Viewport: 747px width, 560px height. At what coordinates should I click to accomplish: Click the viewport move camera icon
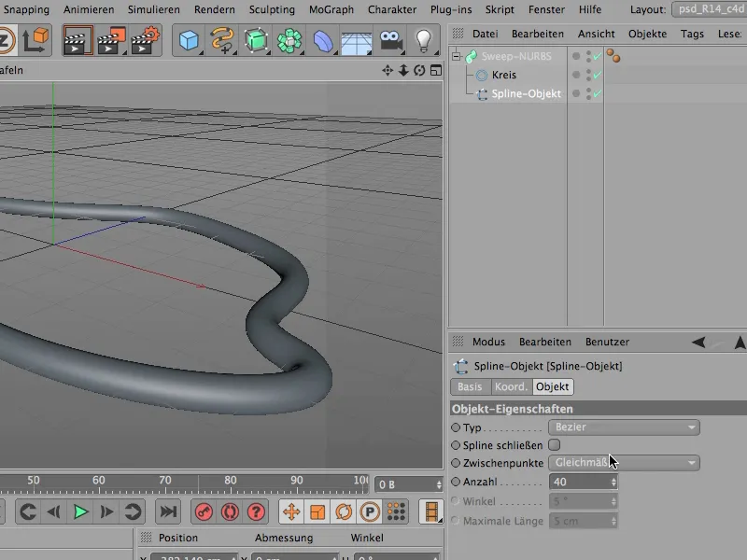tap(388, 71)
